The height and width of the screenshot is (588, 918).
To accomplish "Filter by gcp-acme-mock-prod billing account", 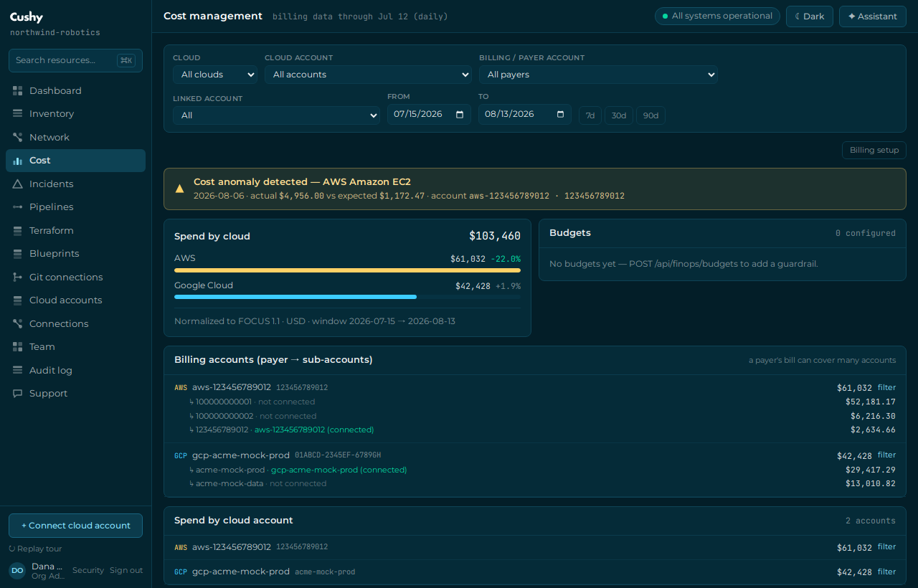I will (x=887, y=455).
